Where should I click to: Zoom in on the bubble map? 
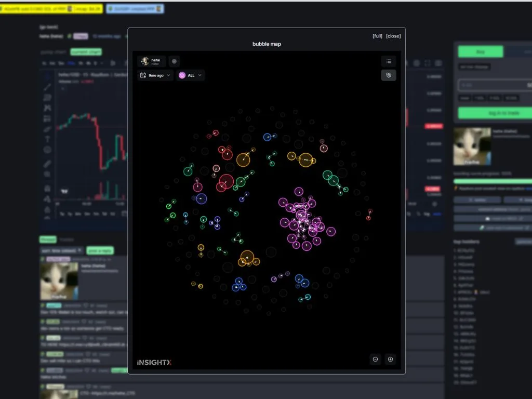point(390,359)
